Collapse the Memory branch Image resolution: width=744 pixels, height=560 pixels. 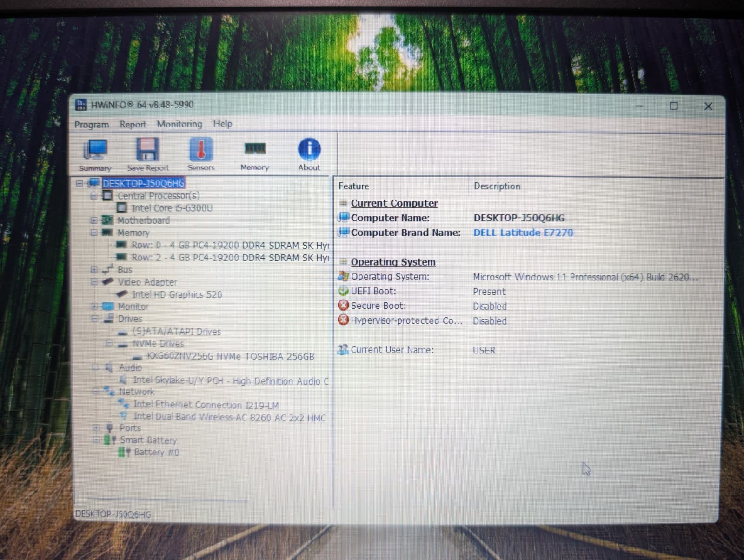(x=93, y=232)
